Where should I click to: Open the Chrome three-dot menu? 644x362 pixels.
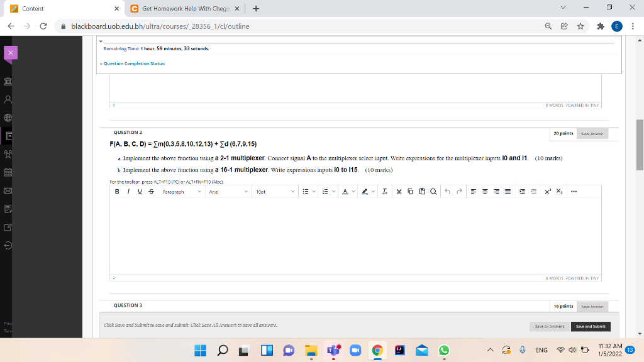click(x=633, y=26)
